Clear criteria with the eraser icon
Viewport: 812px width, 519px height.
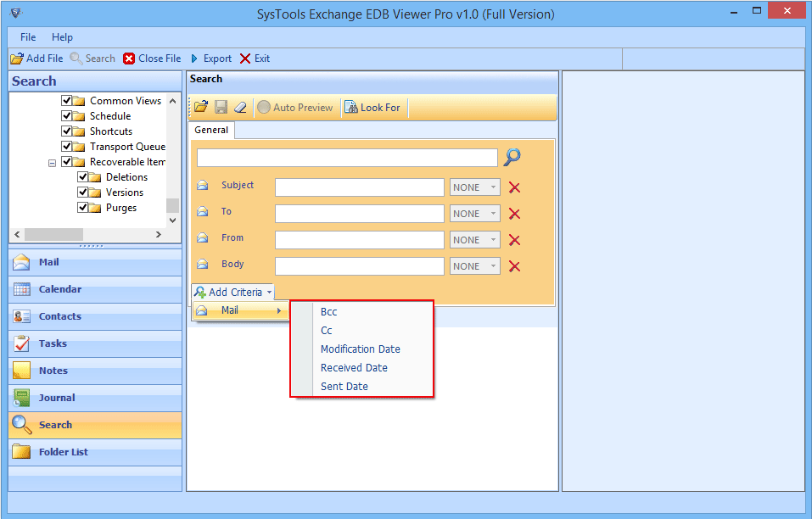(x=240, y=107)
